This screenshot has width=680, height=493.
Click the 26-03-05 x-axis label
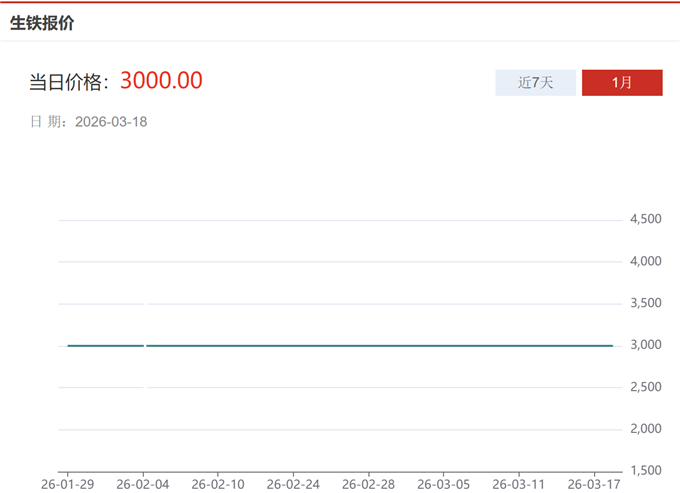(445, 484)
